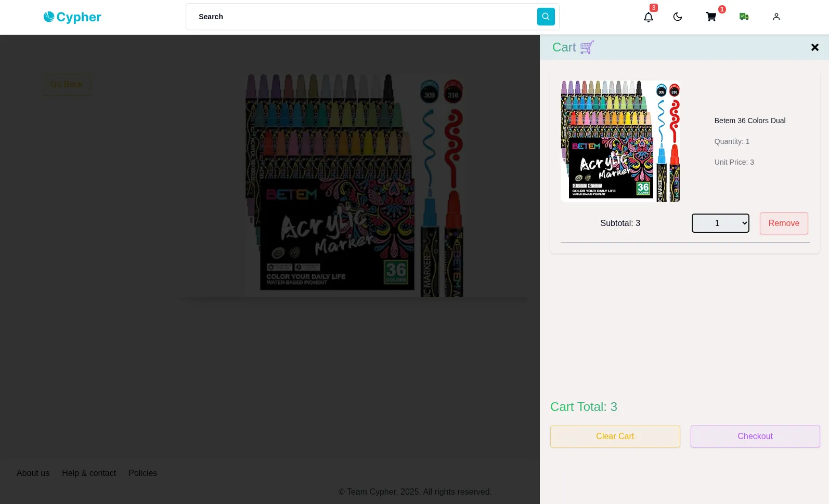The height and width of the screenshot is (504, 829).
Task: Click the Clear Cart button
Action: pyautogui.click(x=615, y=436)
